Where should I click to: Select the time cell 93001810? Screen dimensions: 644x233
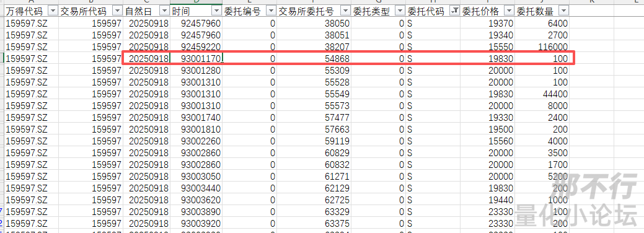196,130
